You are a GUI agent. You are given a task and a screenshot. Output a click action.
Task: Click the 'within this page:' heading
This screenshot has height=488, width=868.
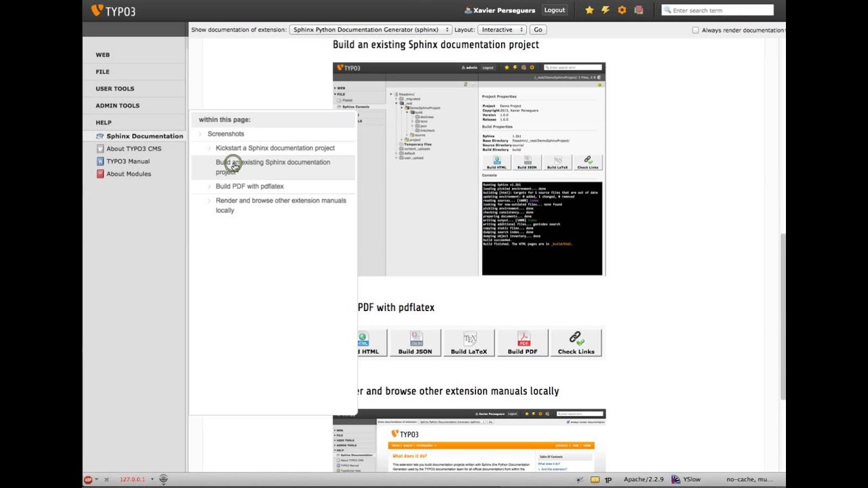pos(224,120)
